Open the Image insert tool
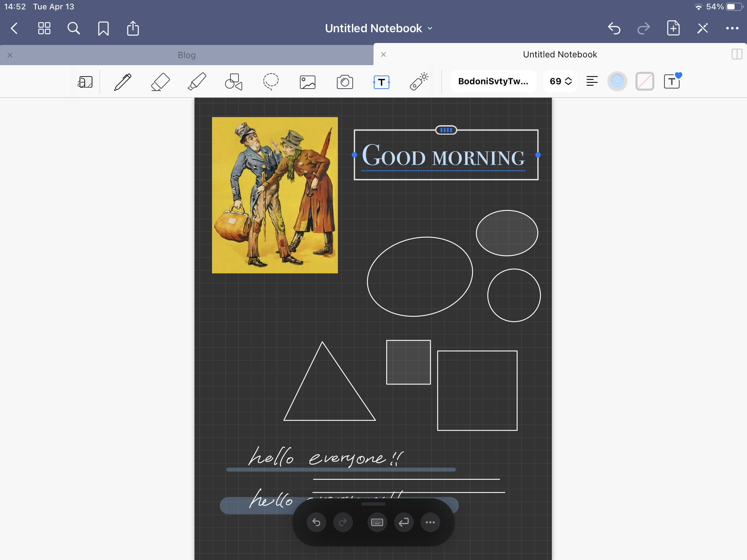 [x=308, y=82]
